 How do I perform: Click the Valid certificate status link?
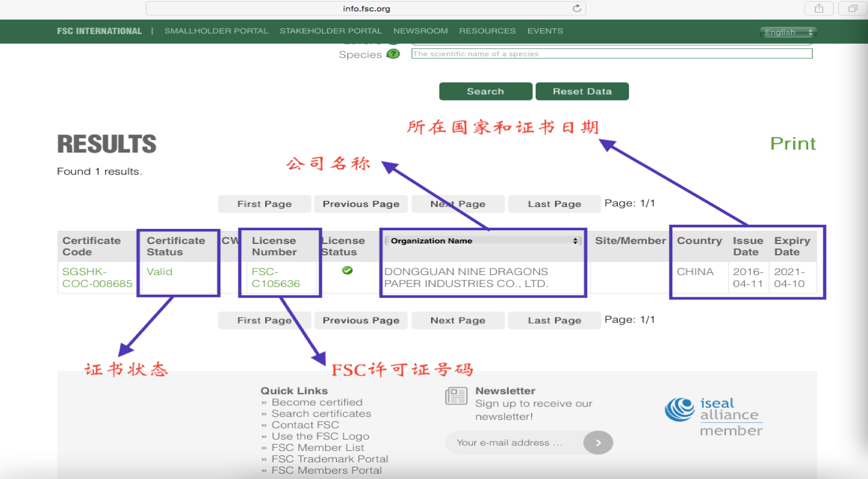(159, 271)
